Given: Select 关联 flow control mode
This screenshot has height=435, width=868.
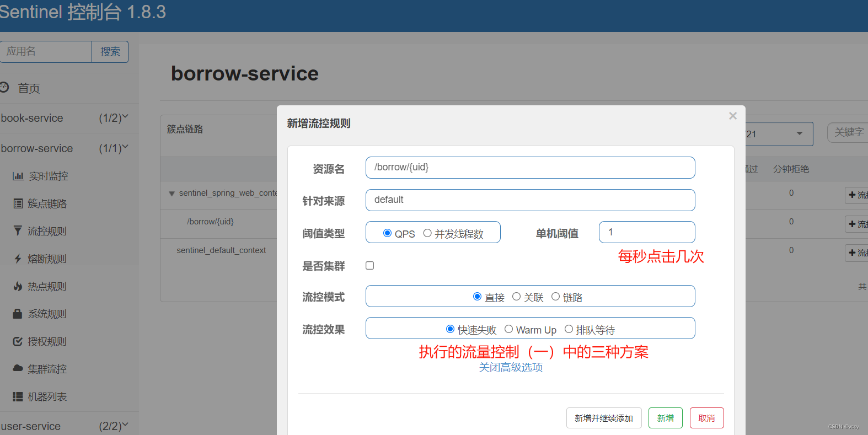Looking at the screenshot, I should (x=517, y=297).
